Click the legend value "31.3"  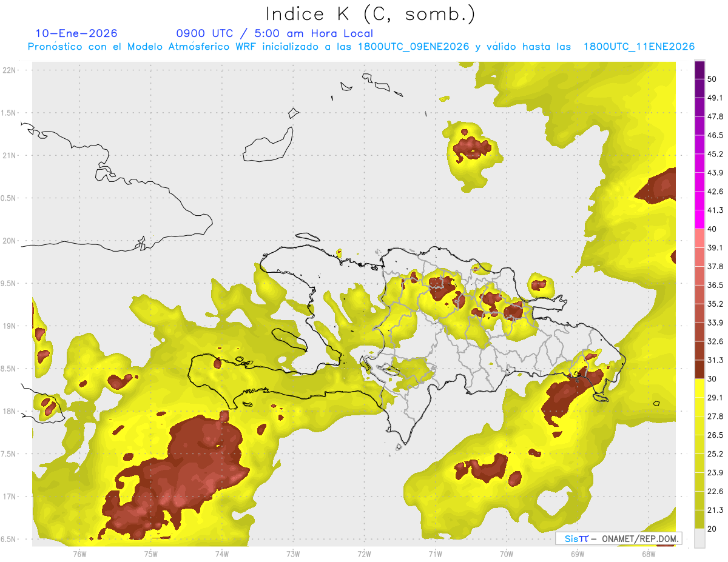click(x=715, y=360)
